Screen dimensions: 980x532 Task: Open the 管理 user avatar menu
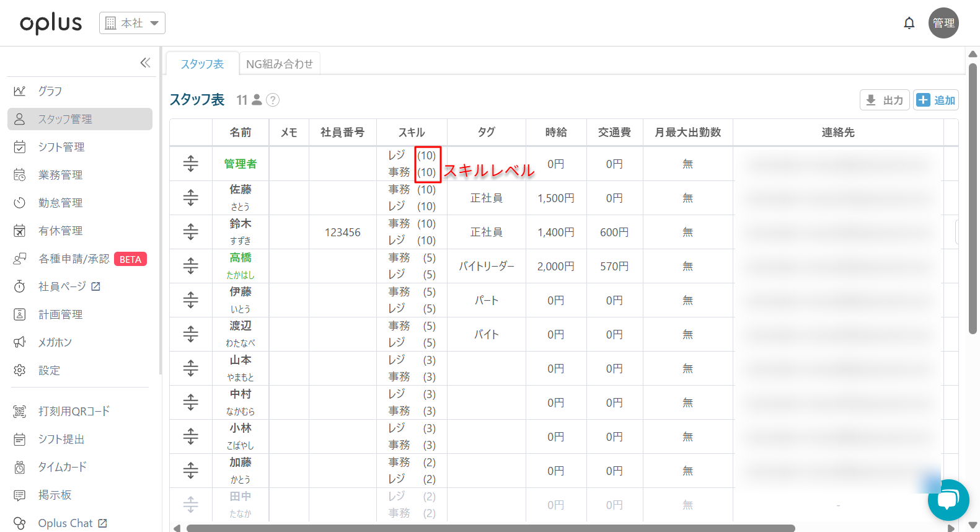(943, 23)
